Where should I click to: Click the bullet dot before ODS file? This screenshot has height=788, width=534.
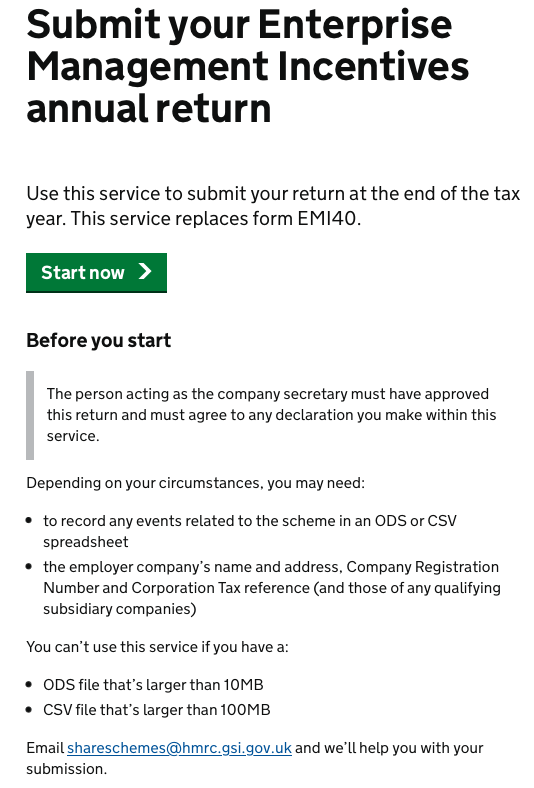pos(29,684)
